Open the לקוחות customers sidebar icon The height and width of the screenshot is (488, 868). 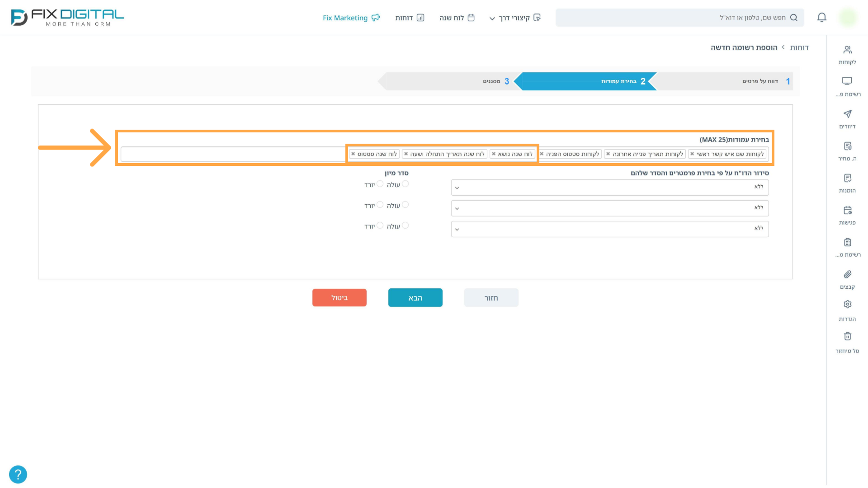847,55
